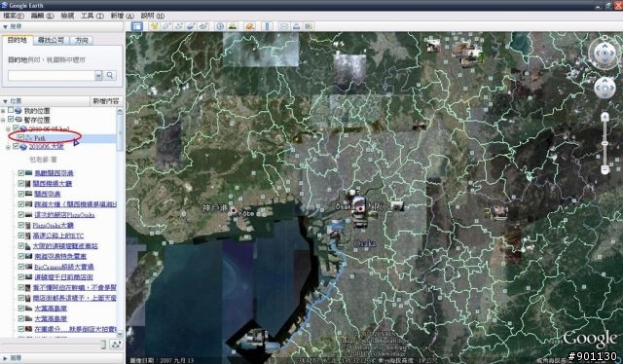Open historical imagery clock icon
Screen dimensions: 623x364
[x=220, y=26]
